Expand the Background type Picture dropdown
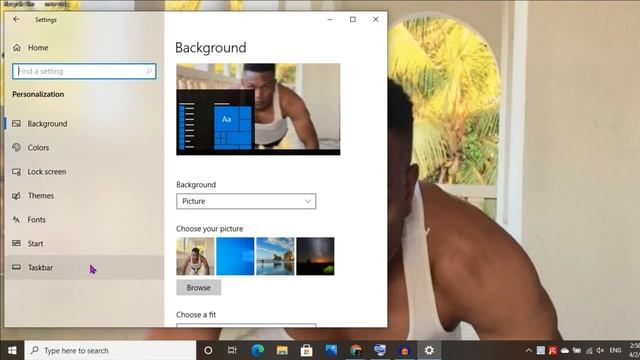Screen dimensions: 640x360 tap(246, 201)
